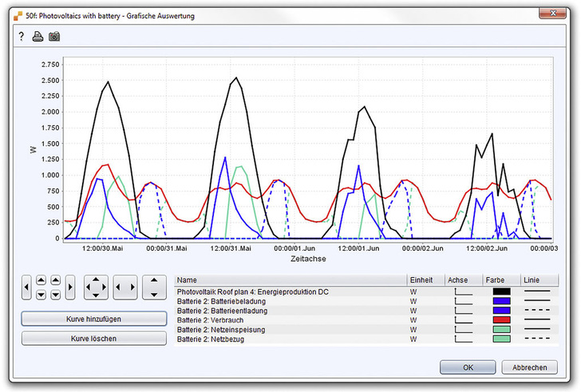Open axis selector for Batteriebeladung row
581x392 pixels.
click(x=463, y=302)
